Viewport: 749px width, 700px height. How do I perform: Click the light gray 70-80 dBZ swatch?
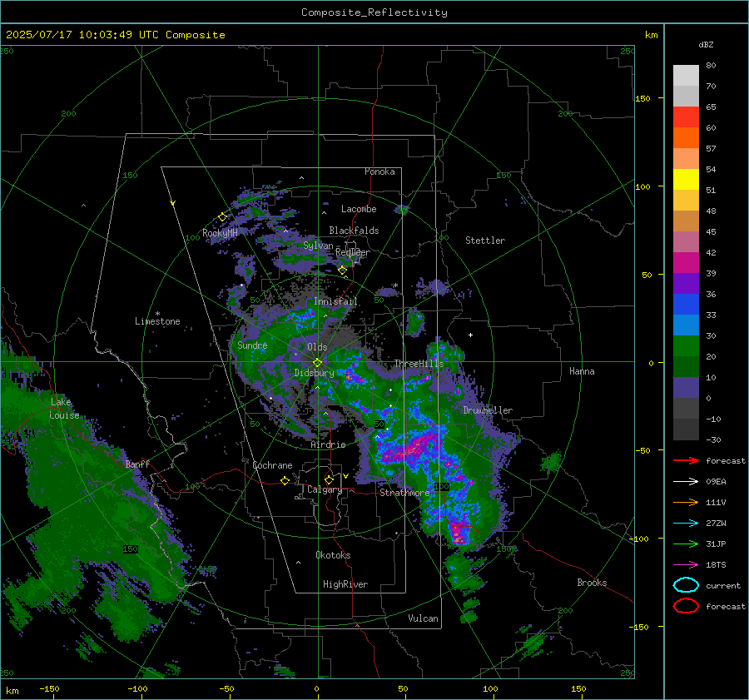(x=686, y=76)
